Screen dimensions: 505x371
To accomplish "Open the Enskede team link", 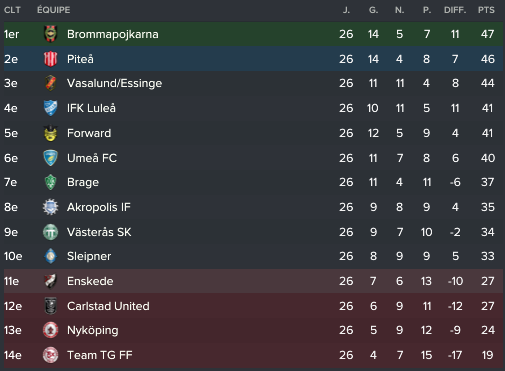I will 90,281.
